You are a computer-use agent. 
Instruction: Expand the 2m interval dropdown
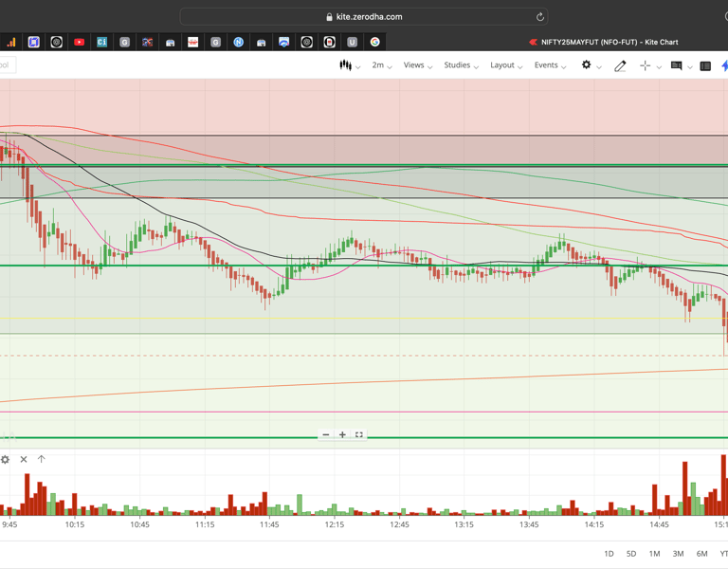pos(382,65)
